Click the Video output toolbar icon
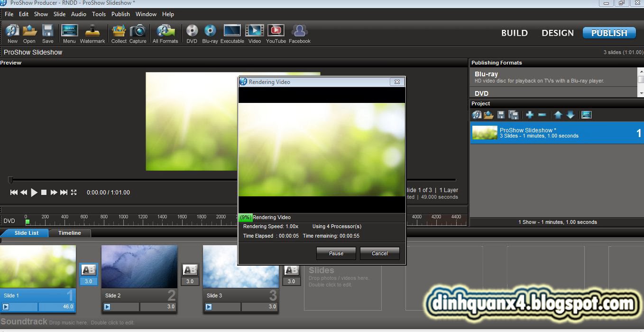644x332 pixels. pyautogui.click(x=255, y=33)
